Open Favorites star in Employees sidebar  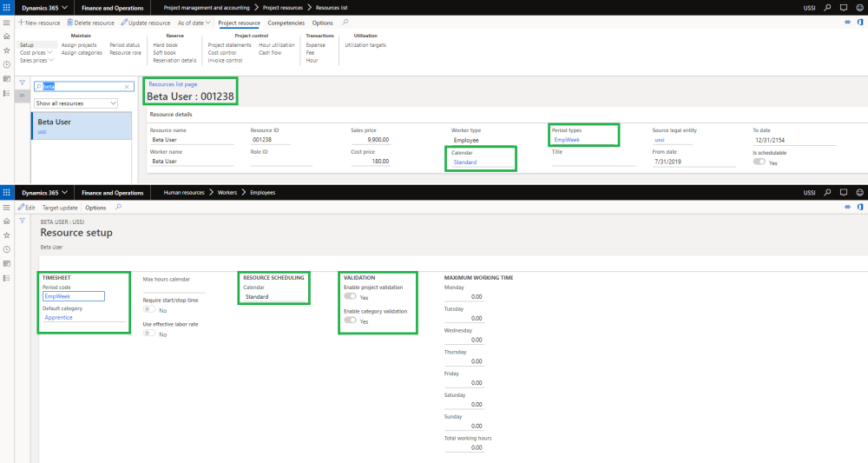coord(7,235)
